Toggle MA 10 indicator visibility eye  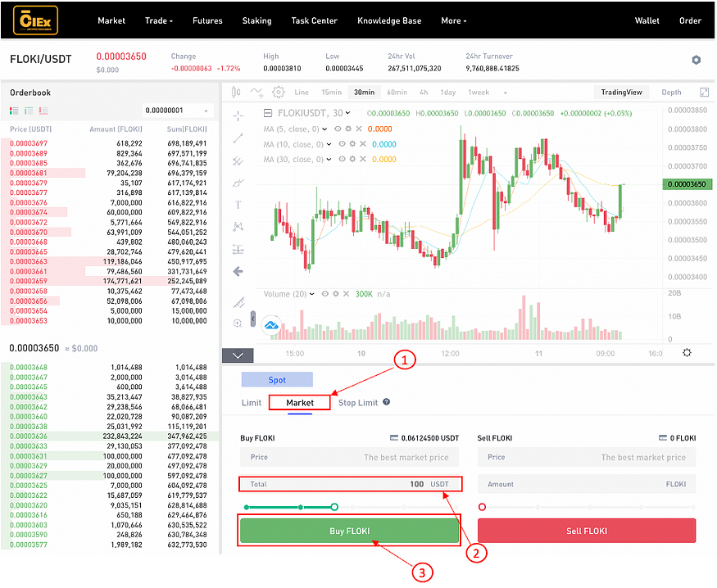point(342,144)
